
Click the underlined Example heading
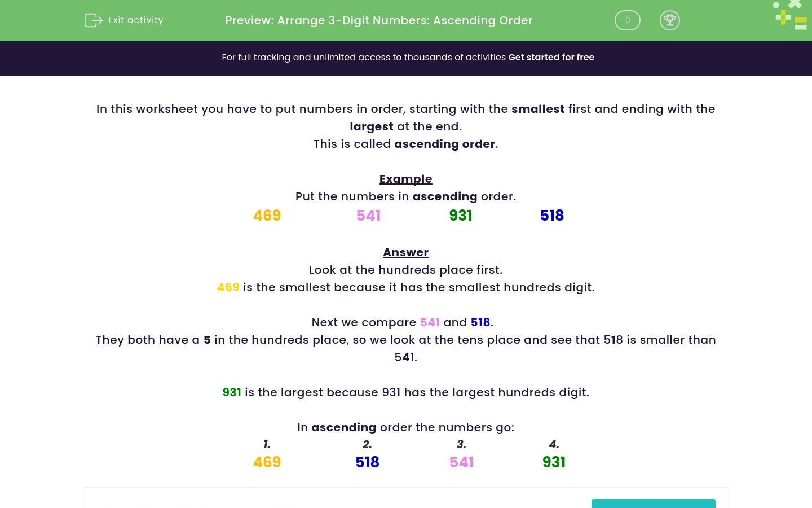[x=405, y=179]
